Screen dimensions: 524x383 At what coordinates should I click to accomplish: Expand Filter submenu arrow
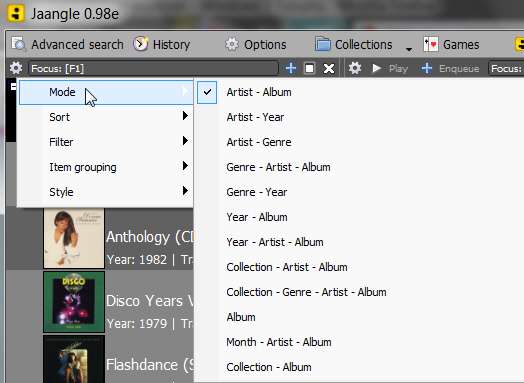click(185, 141)
